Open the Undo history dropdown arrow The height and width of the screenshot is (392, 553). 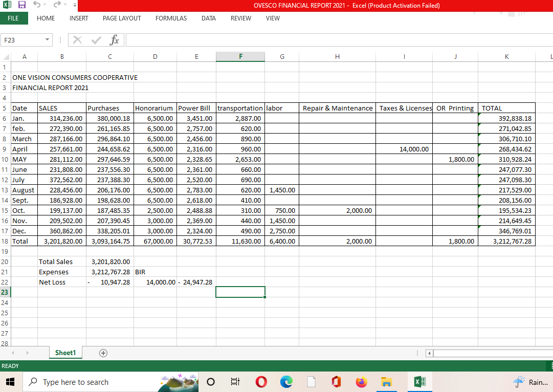[45, 5]
